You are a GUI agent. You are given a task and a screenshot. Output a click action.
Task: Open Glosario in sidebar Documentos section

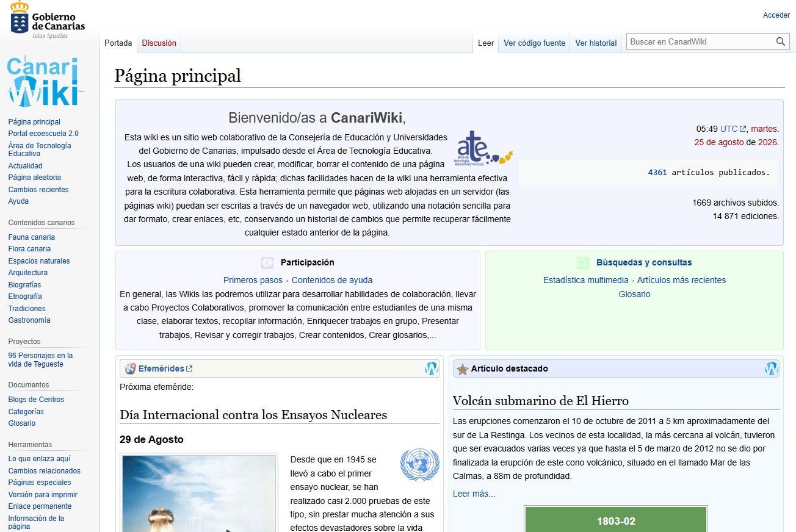coord(22,423)
